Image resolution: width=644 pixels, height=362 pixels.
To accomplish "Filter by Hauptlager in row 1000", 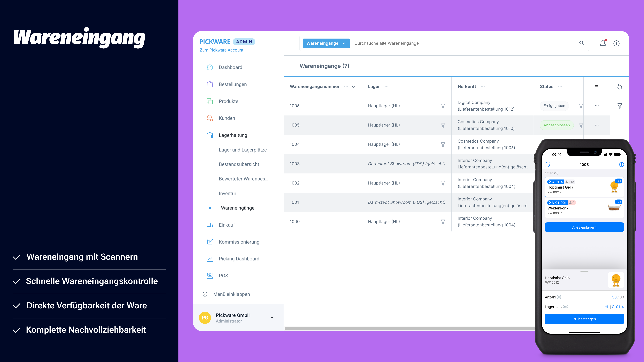I will [x=443, y=222].
